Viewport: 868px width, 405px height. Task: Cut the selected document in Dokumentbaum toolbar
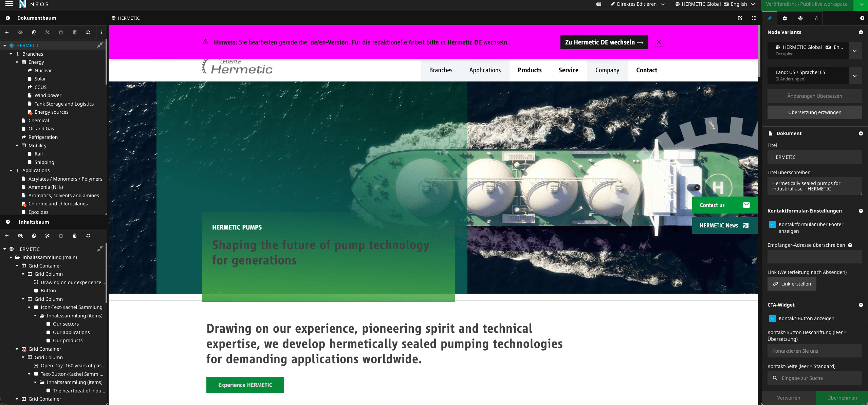point(48,32)
